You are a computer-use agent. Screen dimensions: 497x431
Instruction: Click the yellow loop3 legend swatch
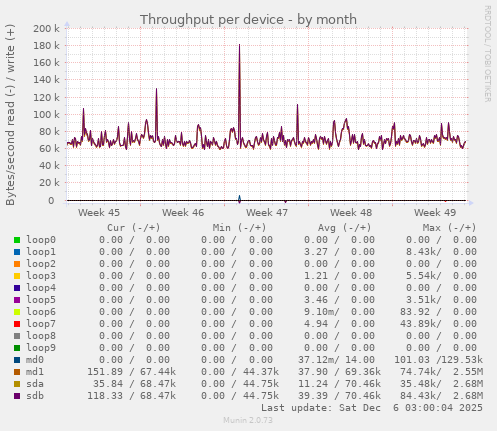coord(17,276)
